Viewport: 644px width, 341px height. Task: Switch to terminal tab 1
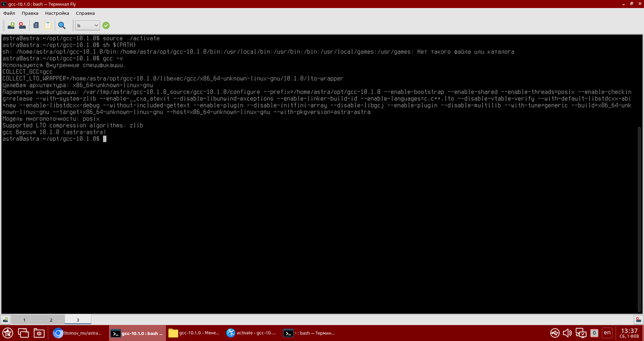click(x=24, y=320)
